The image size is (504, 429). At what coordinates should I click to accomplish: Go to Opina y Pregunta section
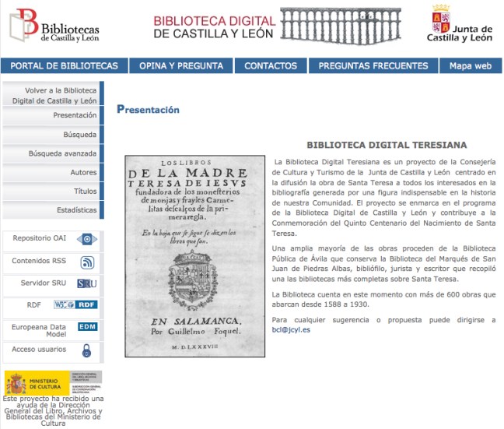point(181,66)
